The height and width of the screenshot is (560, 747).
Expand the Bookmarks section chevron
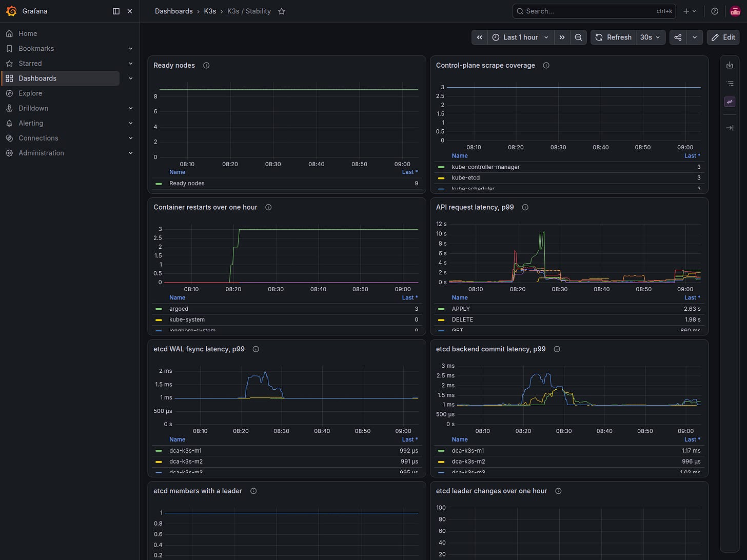[x=130, y=49]
